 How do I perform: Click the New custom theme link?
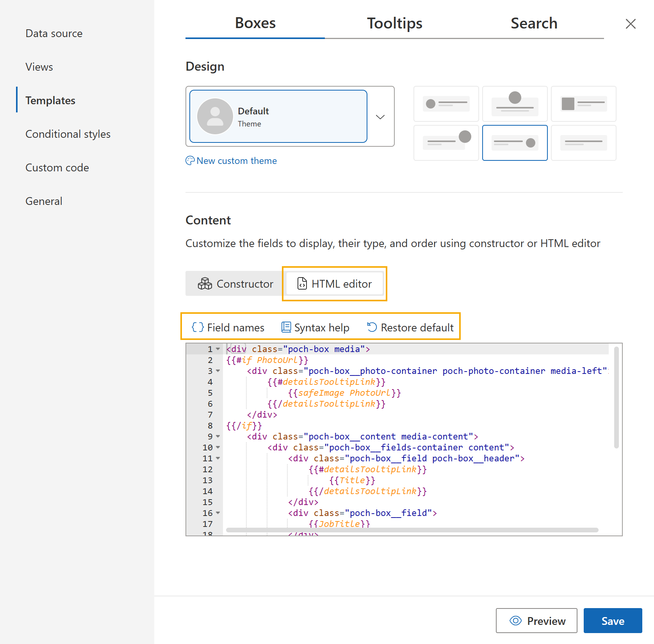tap(236, 160)
